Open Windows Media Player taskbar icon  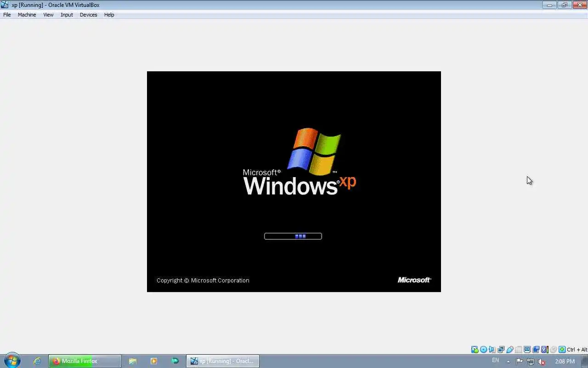point(154,361)
